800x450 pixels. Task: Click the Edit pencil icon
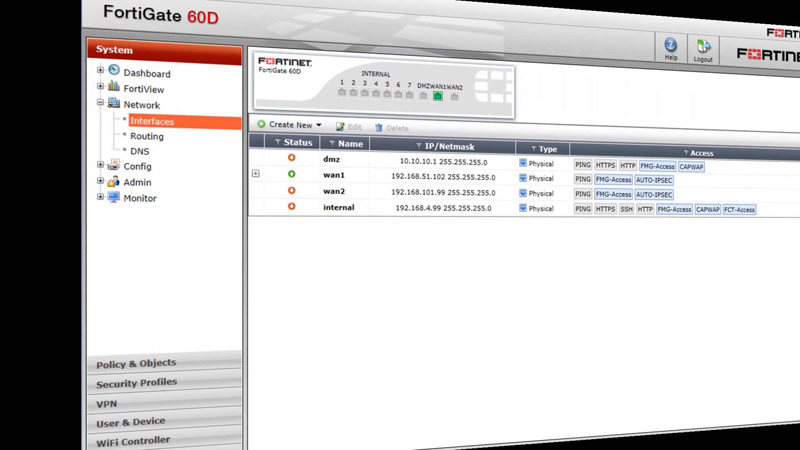point(340,127)
